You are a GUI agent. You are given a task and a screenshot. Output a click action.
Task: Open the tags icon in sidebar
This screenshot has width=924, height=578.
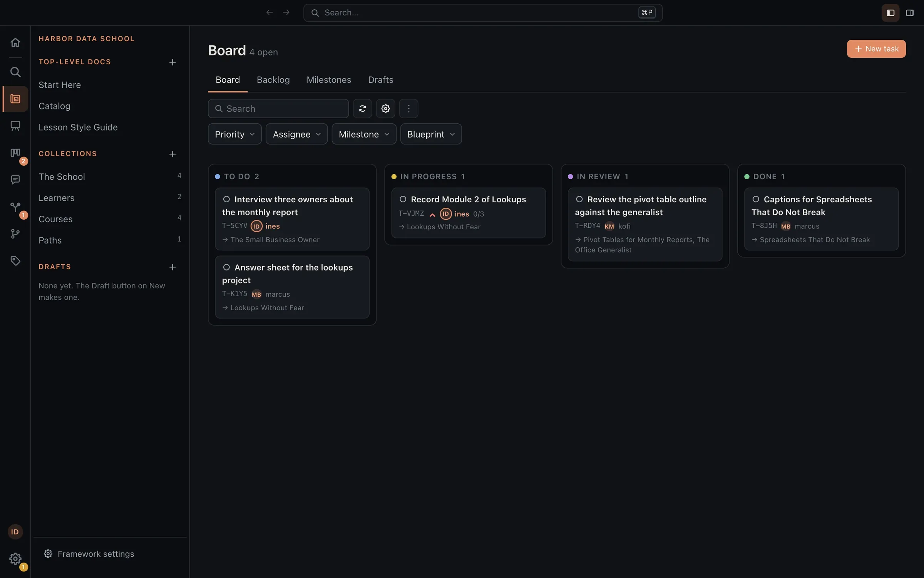point(15,261)
